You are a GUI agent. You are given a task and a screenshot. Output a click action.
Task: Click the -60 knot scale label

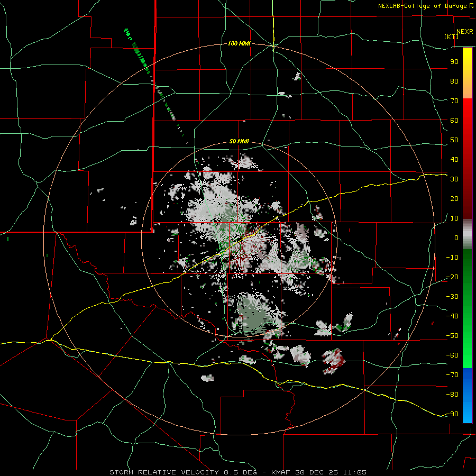pyautogui.click(x=452, y=355)
